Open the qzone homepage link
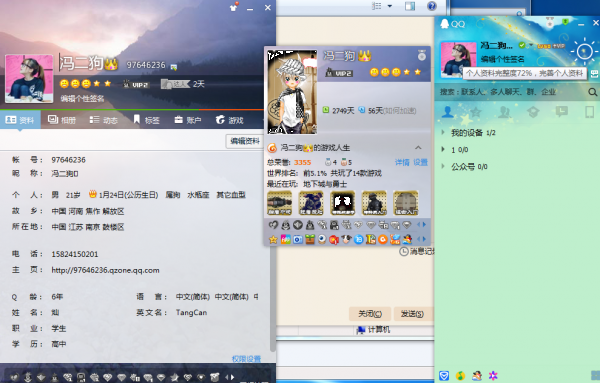This screenshot has height=383, width=600. [x=105, y=270]
